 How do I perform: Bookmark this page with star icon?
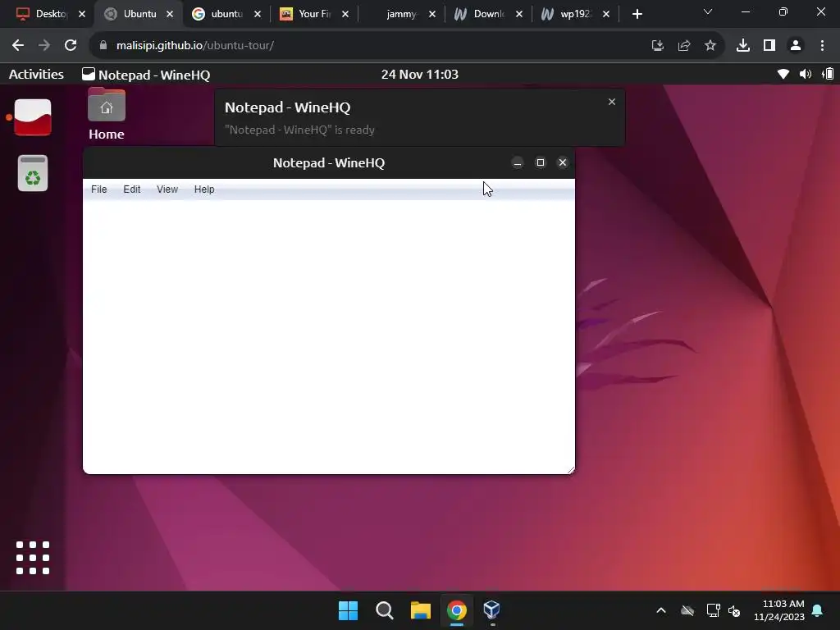(x=710, y=46)
